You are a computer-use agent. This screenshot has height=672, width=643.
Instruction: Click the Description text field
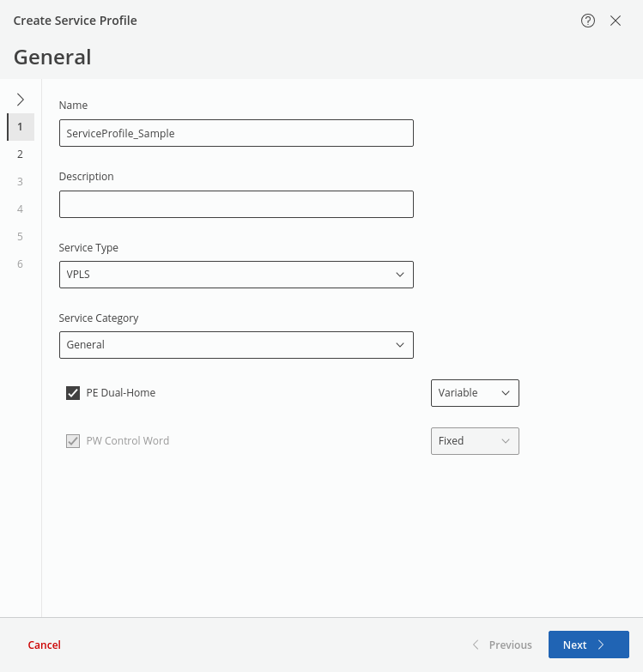pyautogui.click(x=236, y=204)
